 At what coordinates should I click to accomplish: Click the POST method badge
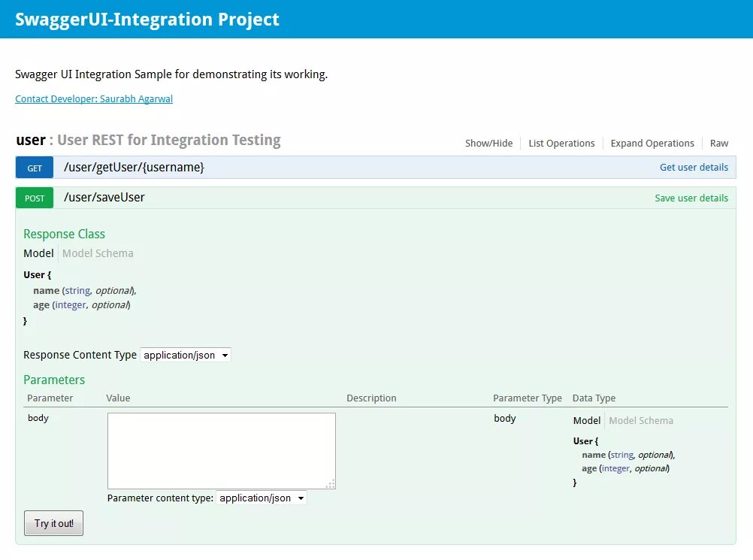pos(35,198)
